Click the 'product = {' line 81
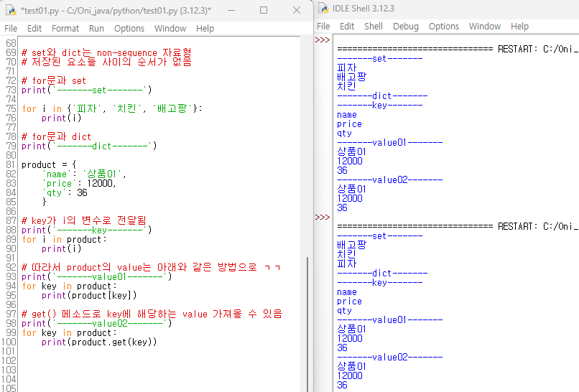Image resolution: width=579 pixels, height=392 pixels. tap(49, 164)
